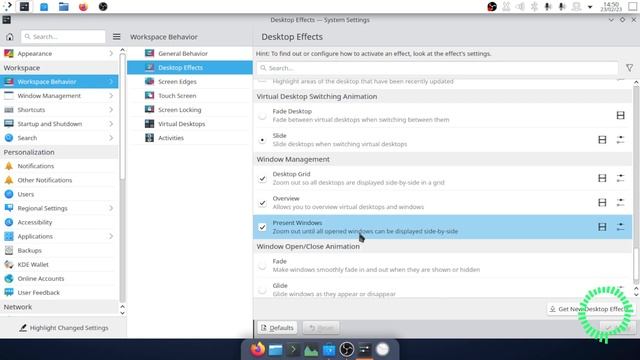Expand Search category arrow
The image size is (640, 360).
pos(111,138)
